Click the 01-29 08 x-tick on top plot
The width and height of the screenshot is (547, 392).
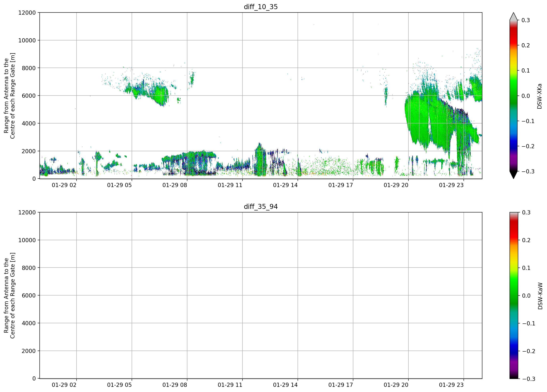(x=175, y=185)
